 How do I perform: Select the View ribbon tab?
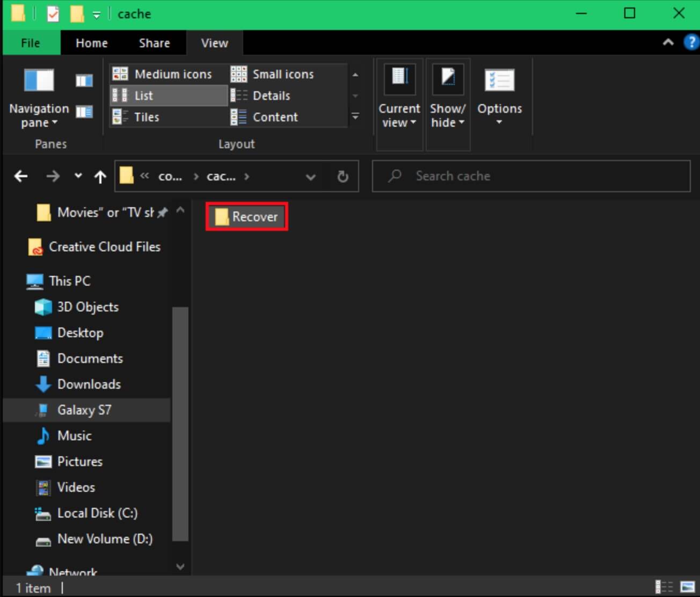[x=215, y=43]
